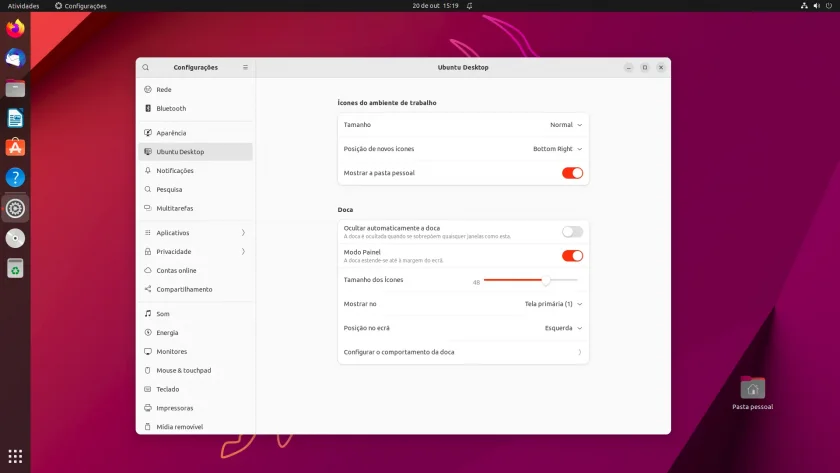Viewport: 840px width, 473px height.
Task: Click the Tamanho dos ícones slider
Action: (x=530, y=280)
